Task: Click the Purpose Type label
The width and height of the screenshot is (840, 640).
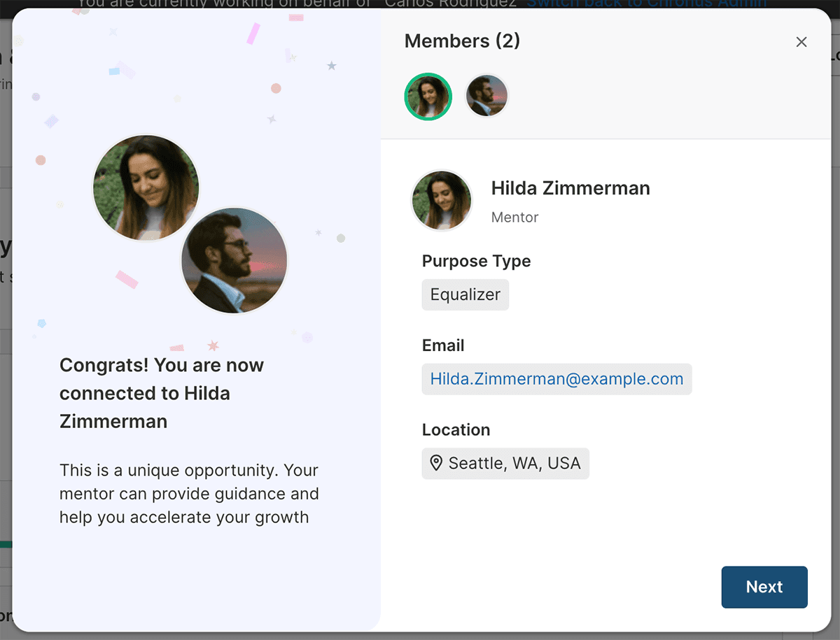Action: (x=476, y=261)
